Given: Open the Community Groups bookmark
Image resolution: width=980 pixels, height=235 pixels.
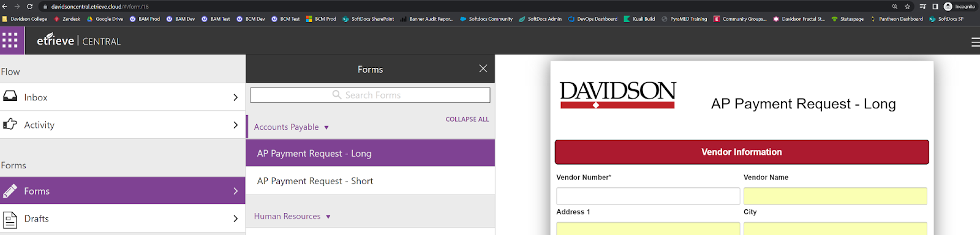Looking at the screenshot, I should tap(740, 19).
